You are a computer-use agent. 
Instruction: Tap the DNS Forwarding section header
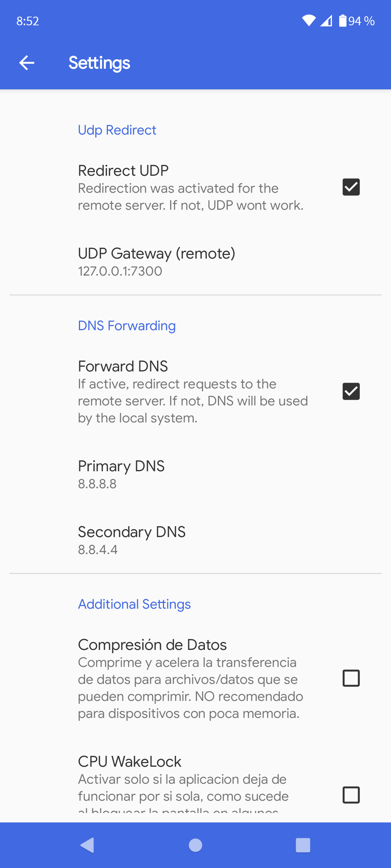pyautogui.click(x=127, y=326)
